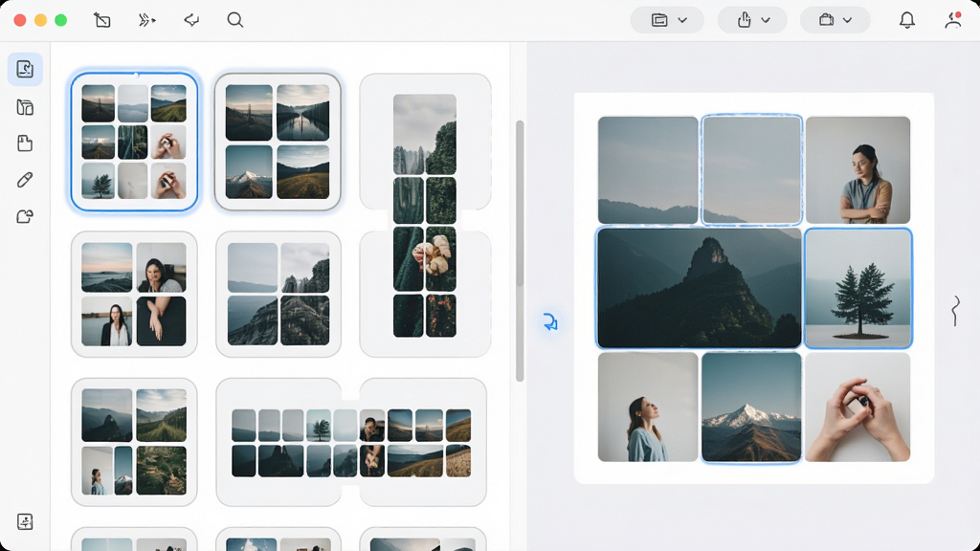Click the undo arrow icon in toolbar
Image resolution: width=980 pixels, height=551 pixels.
point(191,20)
